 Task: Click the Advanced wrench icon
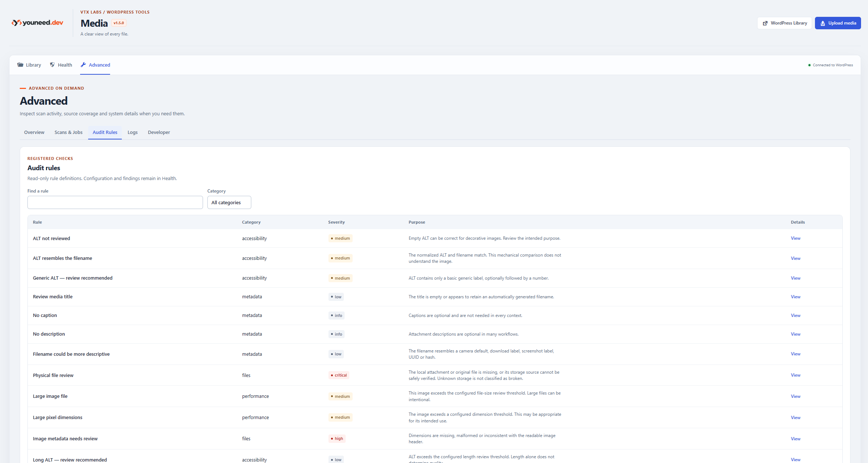click(x=83, y=65)
